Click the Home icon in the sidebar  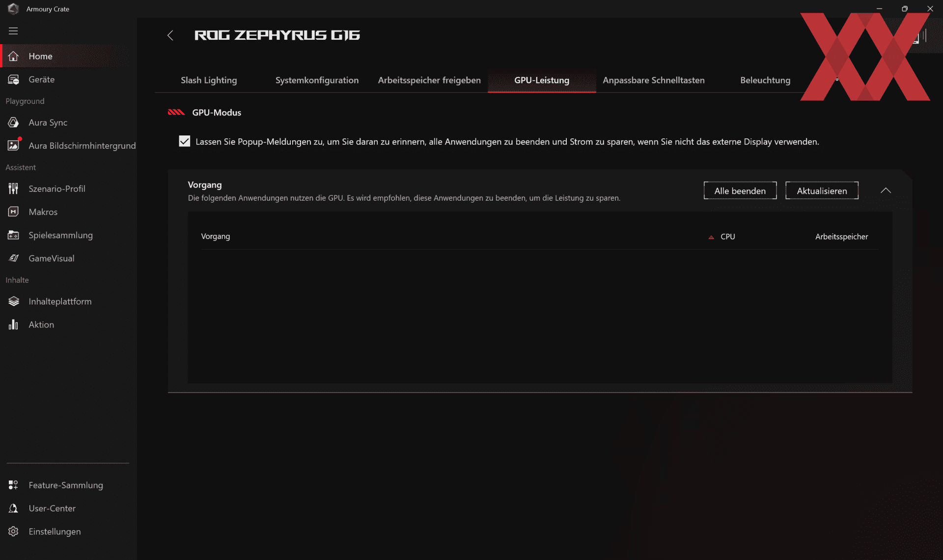pos(13,56)
